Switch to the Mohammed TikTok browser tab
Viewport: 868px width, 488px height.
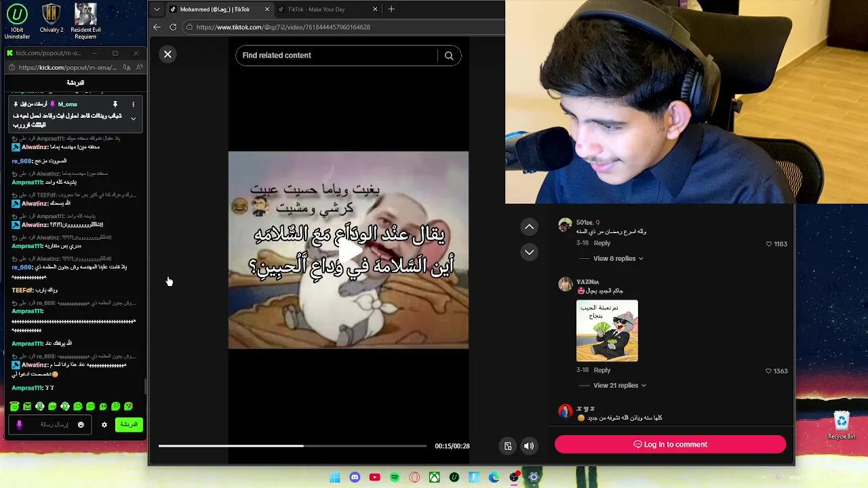214,9
